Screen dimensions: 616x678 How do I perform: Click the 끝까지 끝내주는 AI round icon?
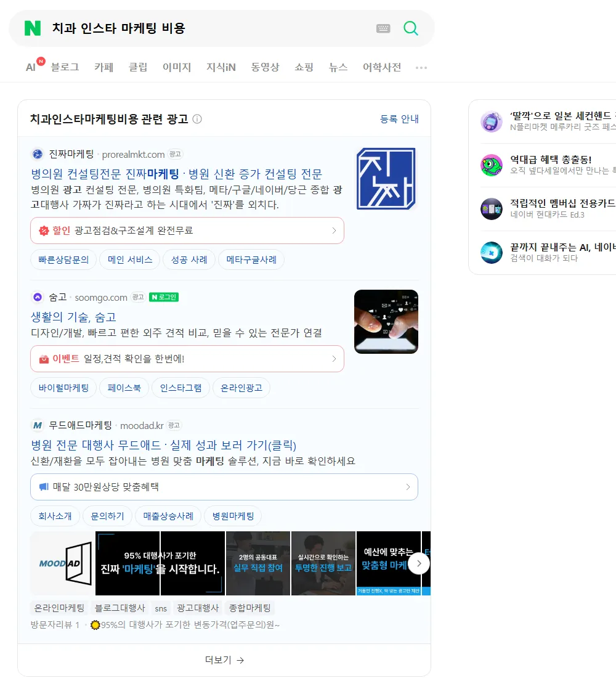[492, 253]
